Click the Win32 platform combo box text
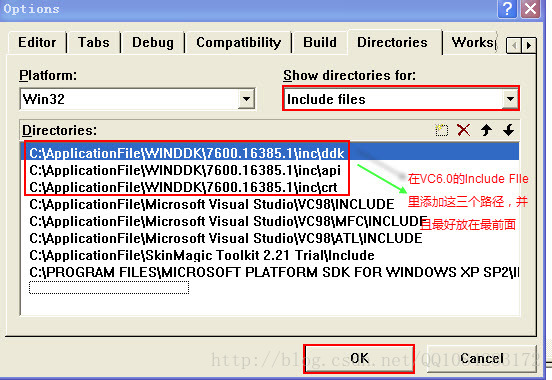This screenshot has height=380, width=552. coord(44,99)
